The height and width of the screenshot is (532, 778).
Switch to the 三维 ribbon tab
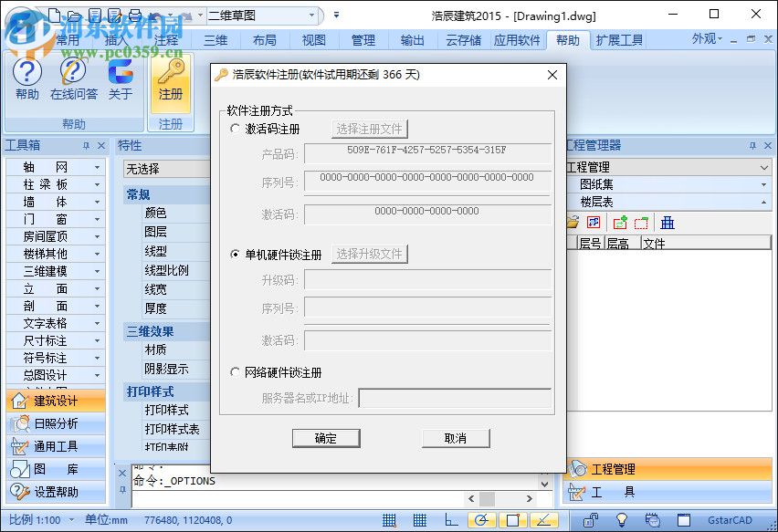pyautogui.click(x=216, y=39)
